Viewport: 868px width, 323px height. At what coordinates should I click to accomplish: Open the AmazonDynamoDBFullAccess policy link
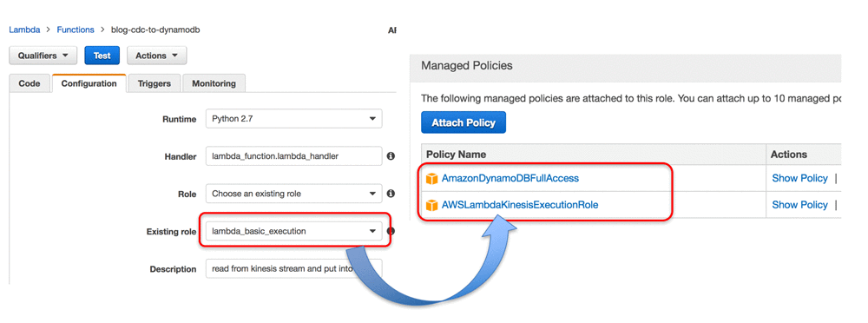tap(510, 178)
